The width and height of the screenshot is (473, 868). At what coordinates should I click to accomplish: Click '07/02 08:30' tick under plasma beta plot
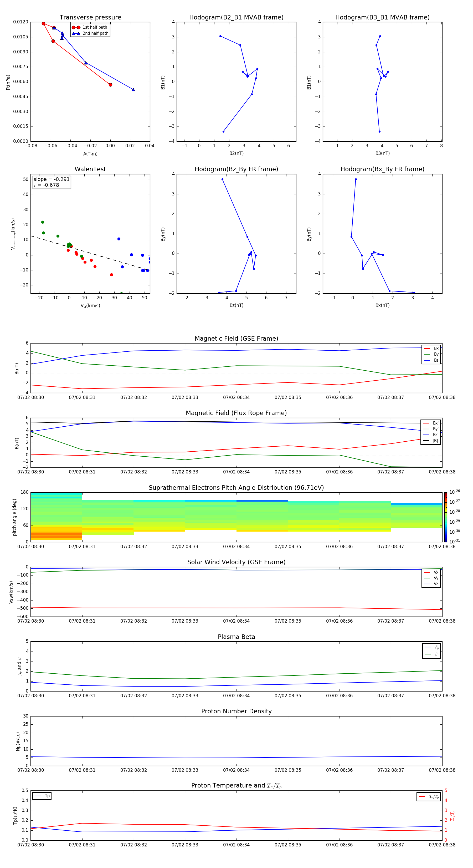31,696
